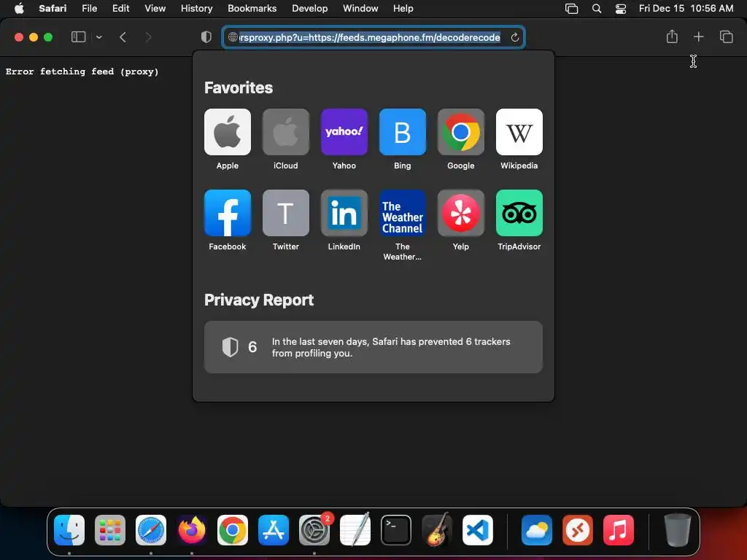Open the LinkedIn favorite tile
This screenshot has height=560, width=747.
pyautogui.click(x=344, y=213)
